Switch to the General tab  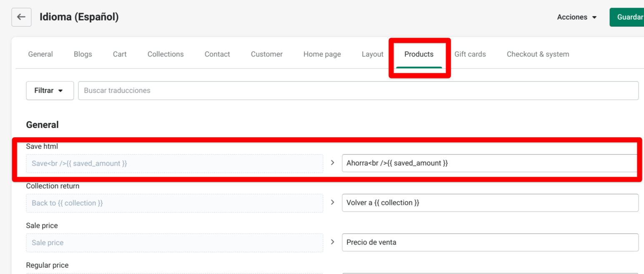coord(40,54)
